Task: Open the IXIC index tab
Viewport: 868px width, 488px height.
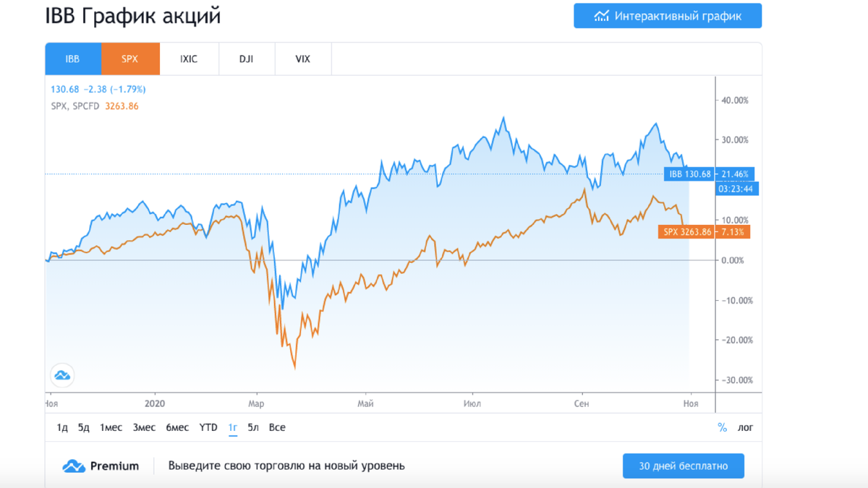Action: [189, 59]
